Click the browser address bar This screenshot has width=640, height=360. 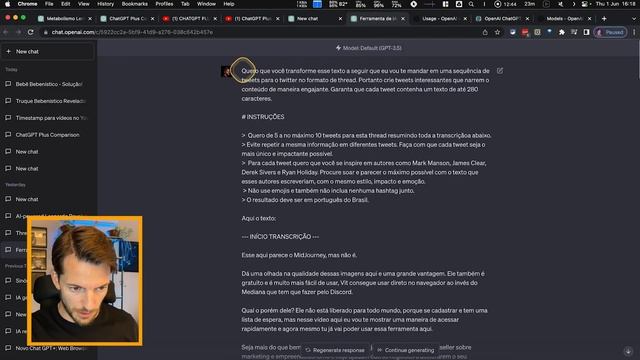point(261,32)
